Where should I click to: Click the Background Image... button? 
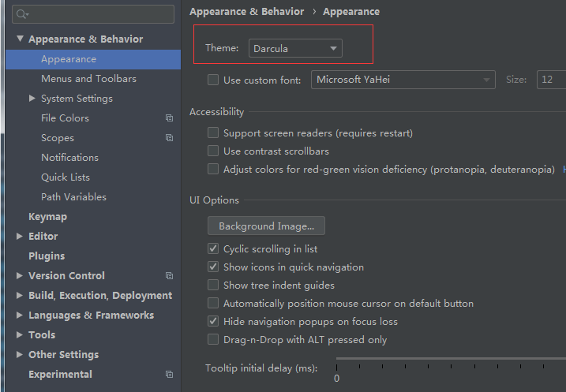(266, 226)
